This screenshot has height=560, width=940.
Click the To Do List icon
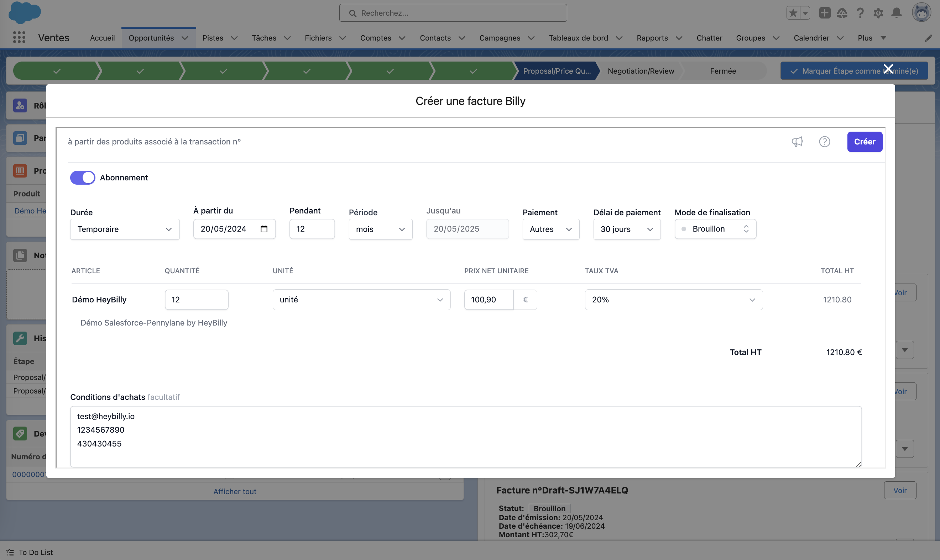(x=10, y=552)
